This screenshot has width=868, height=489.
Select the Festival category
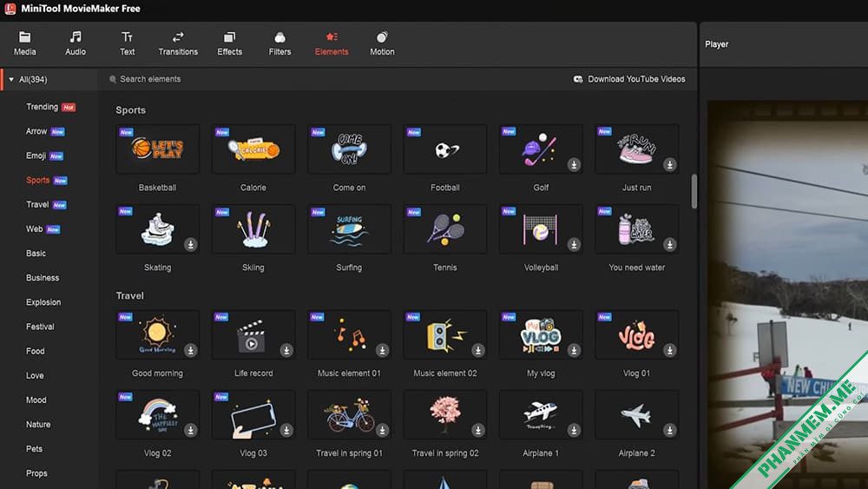40,327
